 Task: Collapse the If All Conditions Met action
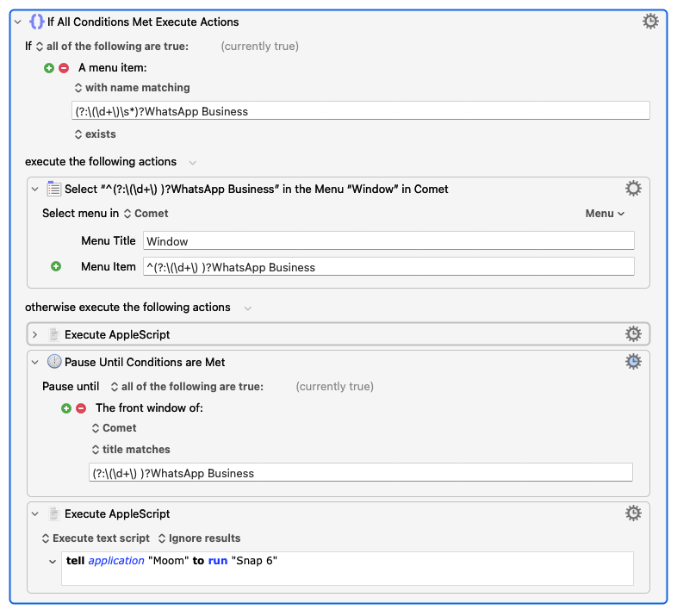point(18,22)
